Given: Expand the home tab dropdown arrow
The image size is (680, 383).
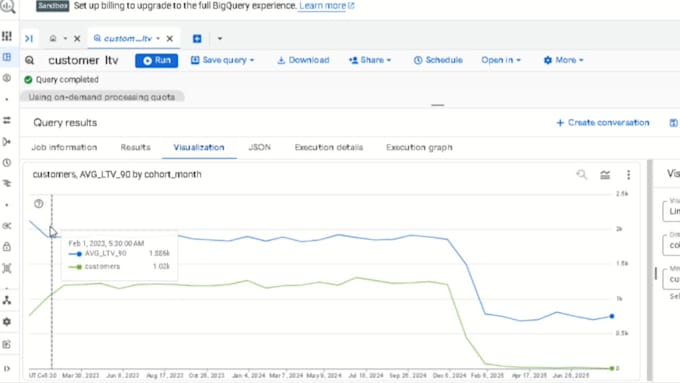Looking at the screenshot, I should click(x=65, y=39).
